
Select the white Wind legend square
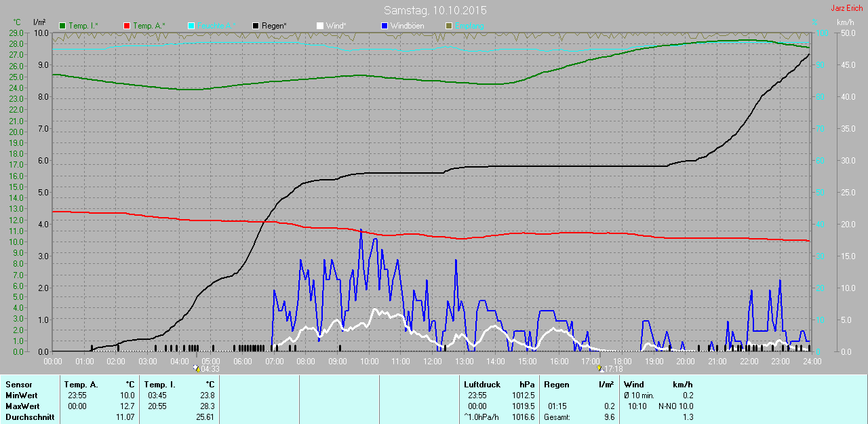(320, 26)
